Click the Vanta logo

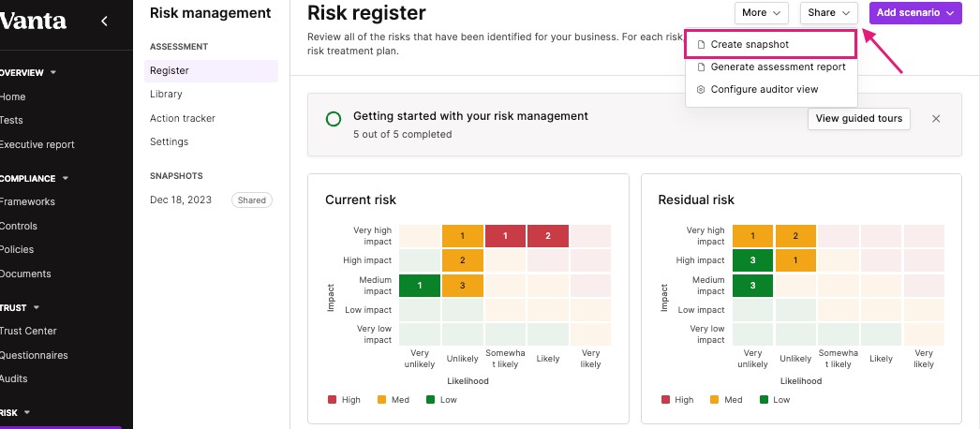coord(33,22)
